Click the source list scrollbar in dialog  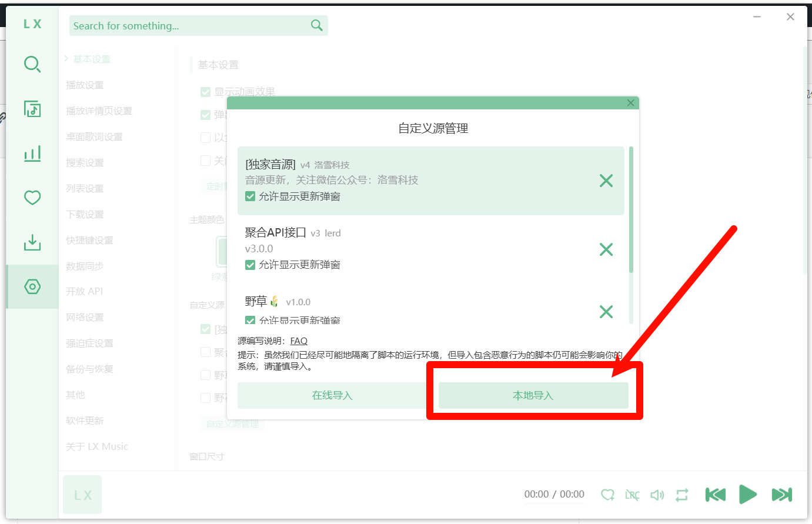pyautogui.click(x=631, y=210)
